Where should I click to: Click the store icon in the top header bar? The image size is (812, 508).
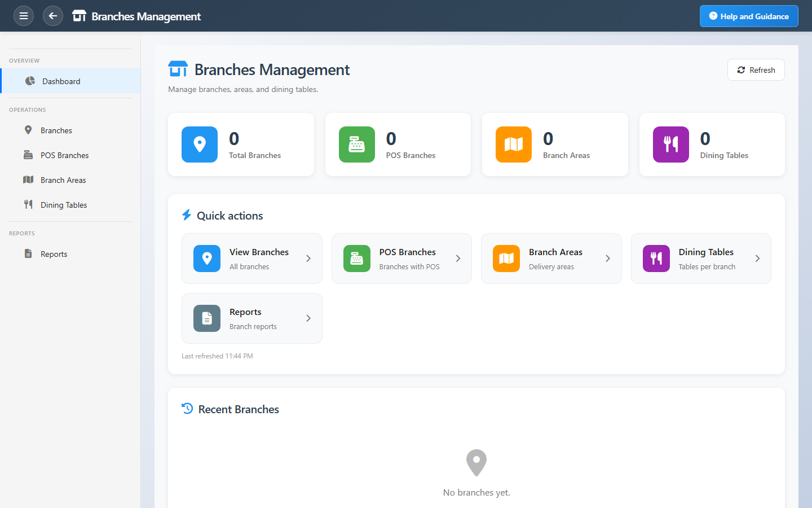click(80, 16)
